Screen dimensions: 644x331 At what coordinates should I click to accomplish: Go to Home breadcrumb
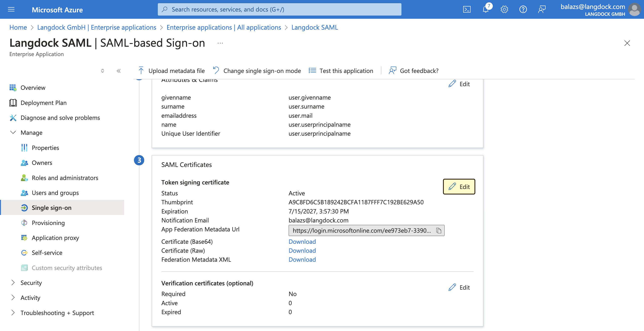[18, 27]
